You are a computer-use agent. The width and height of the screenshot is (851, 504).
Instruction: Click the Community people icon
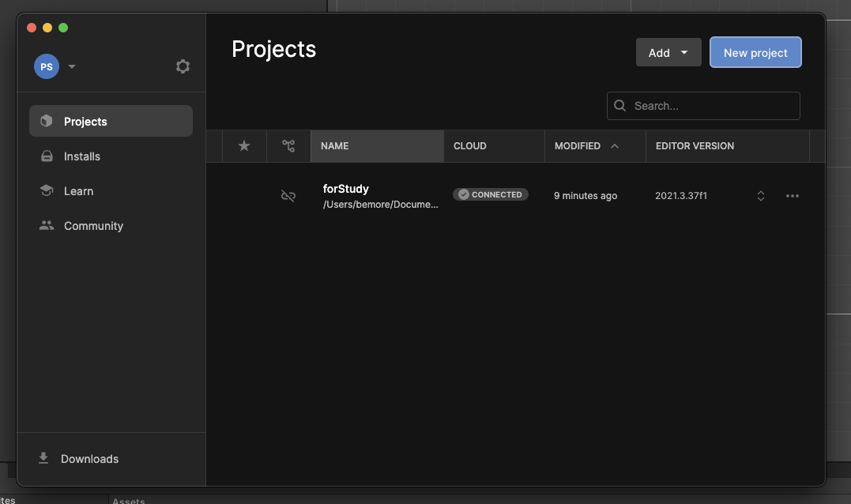[x=47, y=225]
